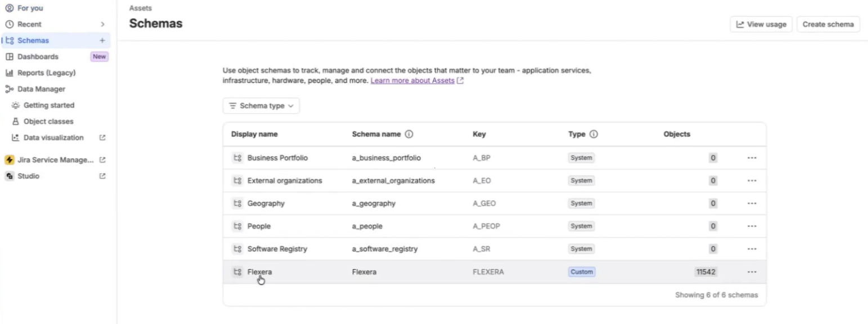Click Showing 6 of 6 schemas text
Screen dimensions: 868x324
[x=717, y=295]
